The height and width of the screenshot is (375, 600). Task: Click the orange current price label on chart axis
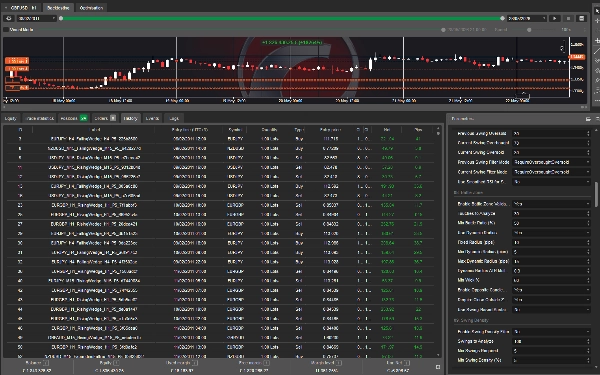577,57
